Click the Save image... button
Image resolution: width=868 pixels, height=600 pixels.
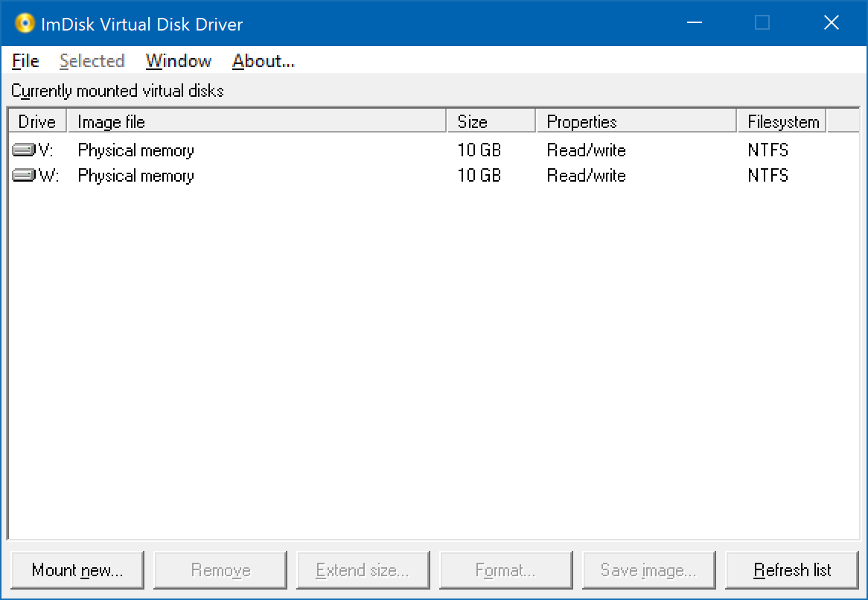point(649,569)
